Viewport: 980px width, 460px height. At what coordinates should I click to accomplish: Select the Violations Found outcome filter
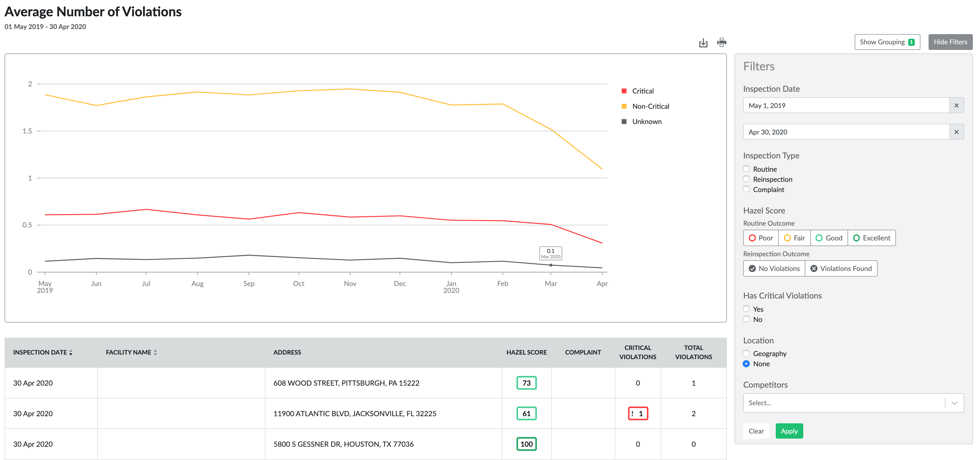[x=841, y=269]
